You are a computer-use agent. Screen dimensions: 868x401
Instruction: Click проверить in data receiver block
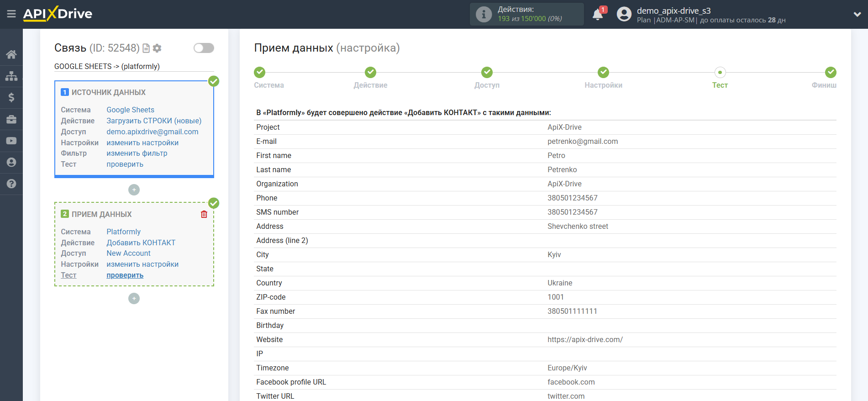click(x=125, y=275)
